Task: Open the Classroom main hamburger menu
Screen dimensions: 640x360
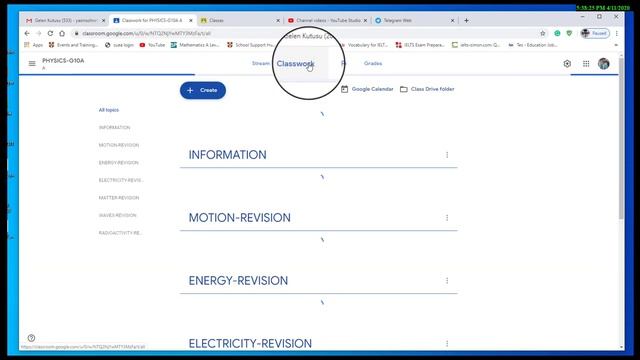Action: 32,63
